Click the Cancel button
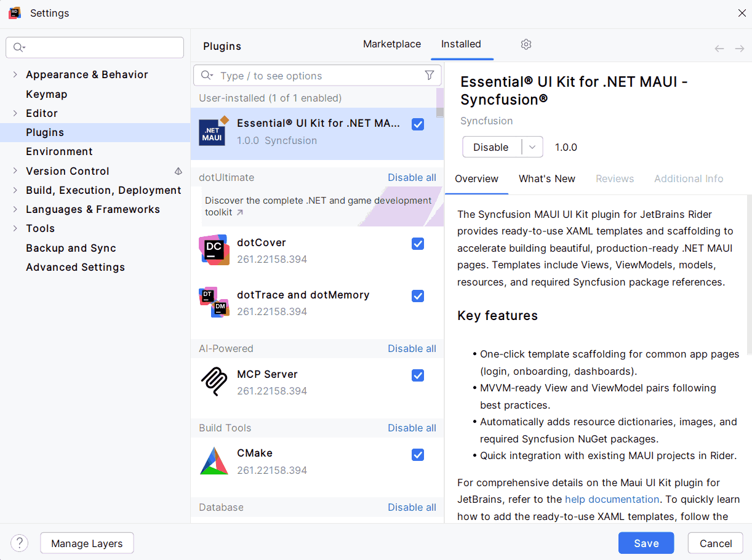The image size is (752, 560). [716, 543]
